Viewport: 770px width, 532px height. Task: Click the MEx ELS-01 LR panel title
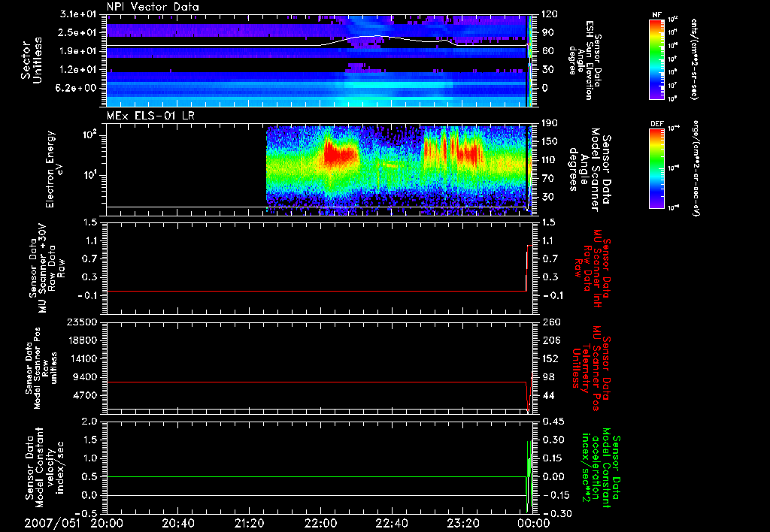pos(150,116)
